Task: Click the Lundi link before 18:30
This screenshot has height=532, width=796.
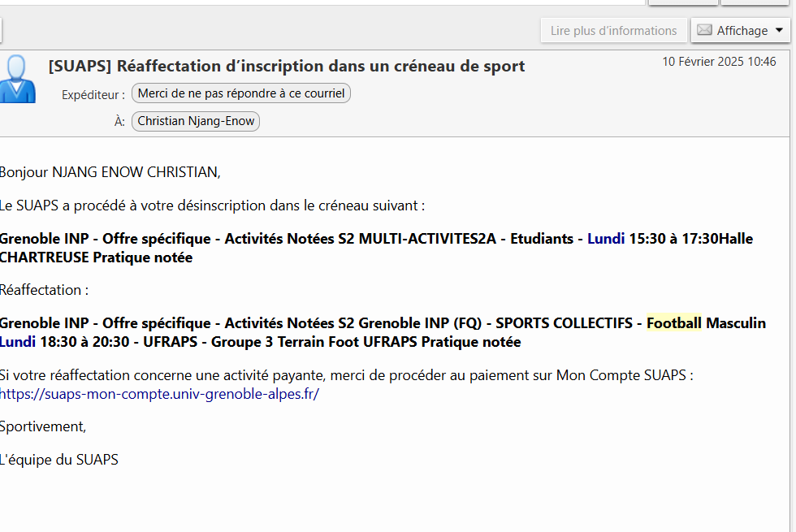Action: (18, 342)
